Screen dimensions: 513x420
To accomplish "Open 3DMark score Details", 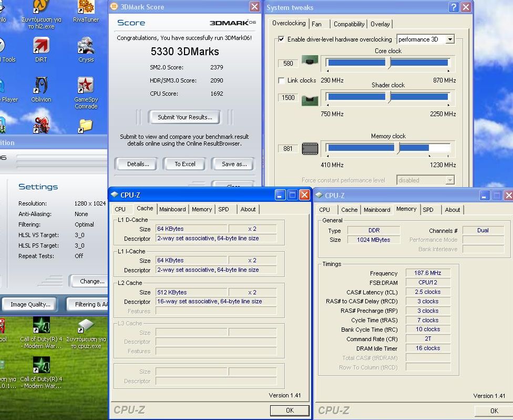I will click(x=138, y=164).
